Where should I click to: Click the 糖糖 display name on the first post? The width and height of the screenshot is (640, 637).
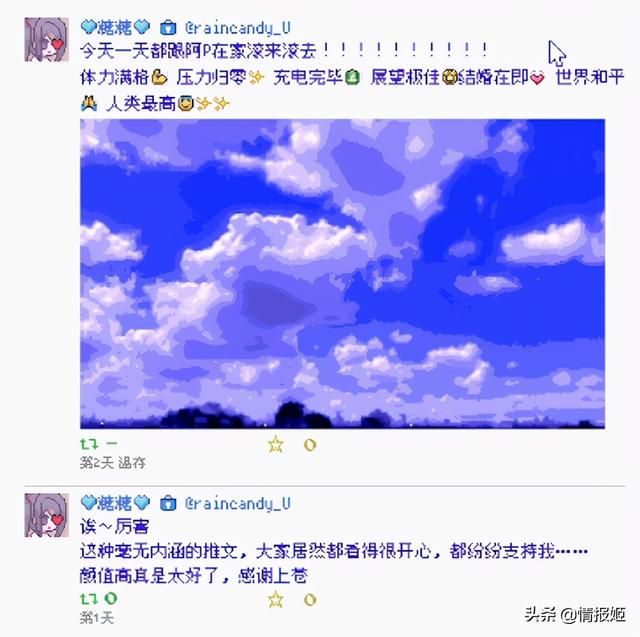pyautogui.click(x=115, y=27)
